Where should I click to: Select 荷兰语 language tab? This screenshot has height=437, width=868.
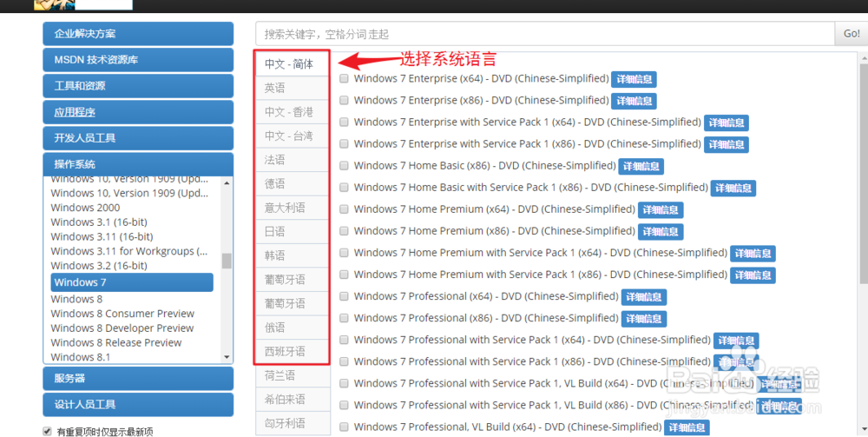tap(292, 375)
